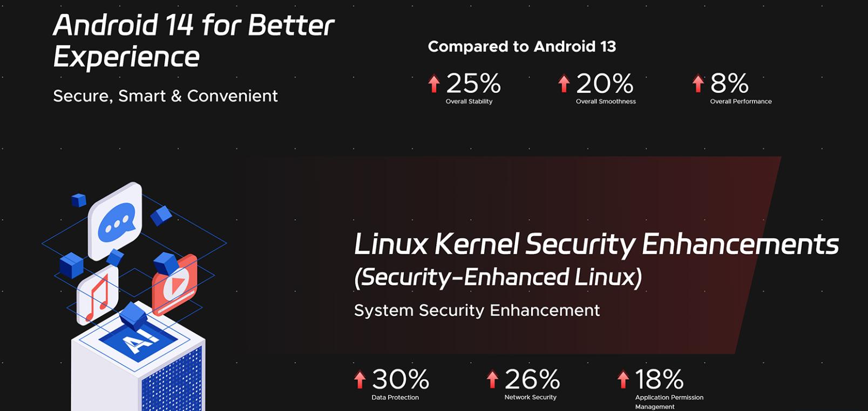Click the red arrow beside 20%

[x=564, y=84]
